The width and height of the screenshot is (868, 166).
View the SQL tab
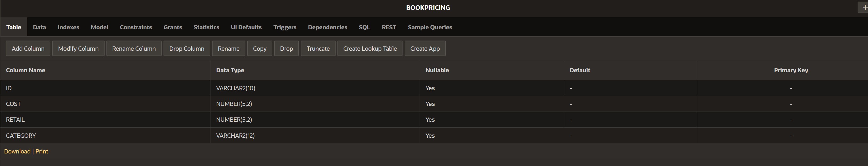pyautogui.click(x=364, y=27)
